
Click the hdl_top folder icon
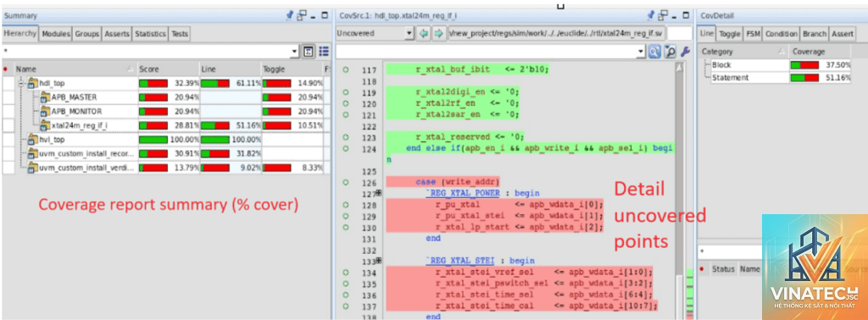click(x=33, y=84)
